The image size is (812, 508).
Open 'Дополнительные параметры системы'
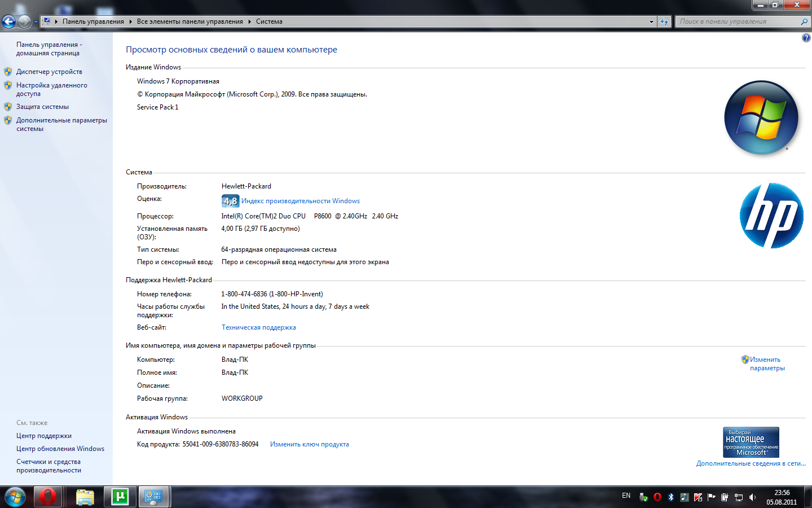pyautogui.click(x=61, y=124)
